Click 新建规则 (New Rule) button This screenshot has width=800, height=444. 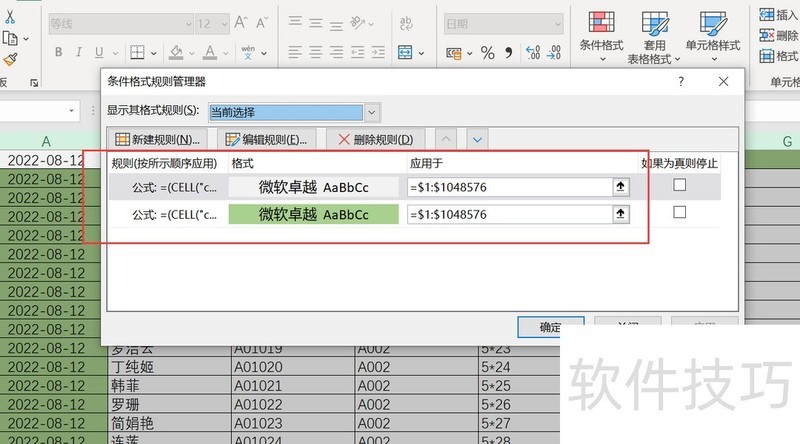point(159,140)
